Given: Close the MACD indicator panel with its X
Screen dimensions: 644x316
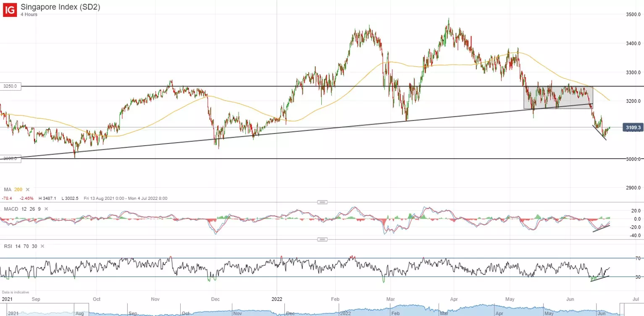Looking at the screenshot, I should click(46, 209).
